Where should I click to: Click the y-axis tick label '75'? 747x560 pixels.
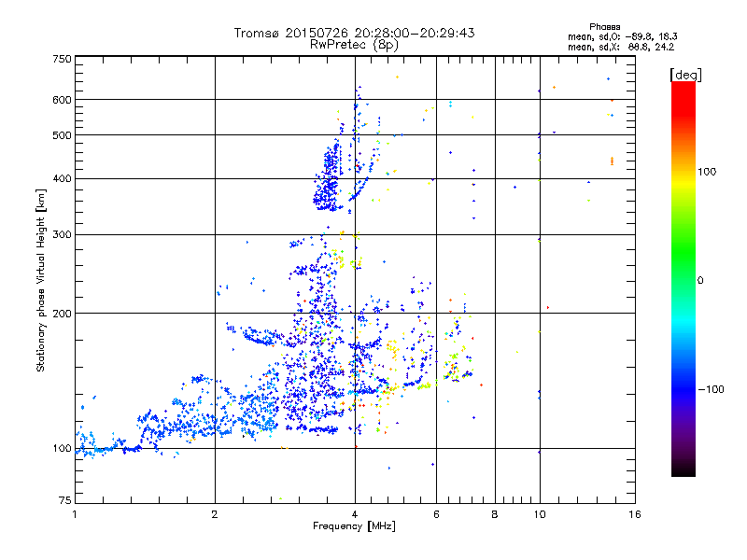pos(65,500)
